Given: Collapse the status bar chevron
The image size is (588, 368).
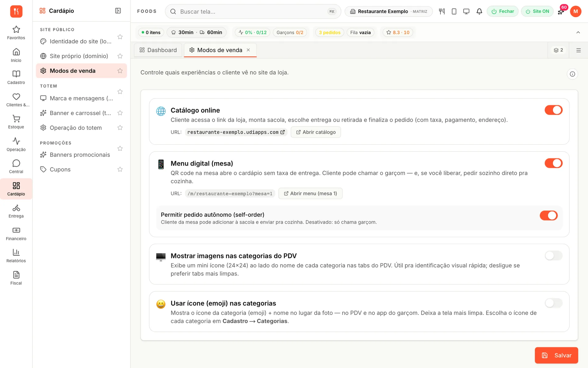Looking at the screenshot, I should click(578, 33).
